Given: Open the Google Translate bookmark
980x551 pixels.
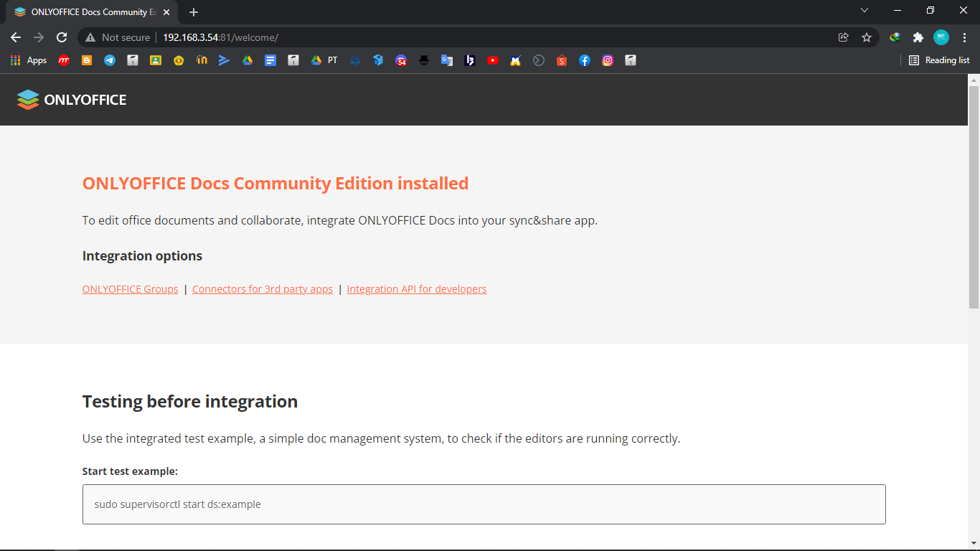Looking at the screenshot, I should click(447, 60).
